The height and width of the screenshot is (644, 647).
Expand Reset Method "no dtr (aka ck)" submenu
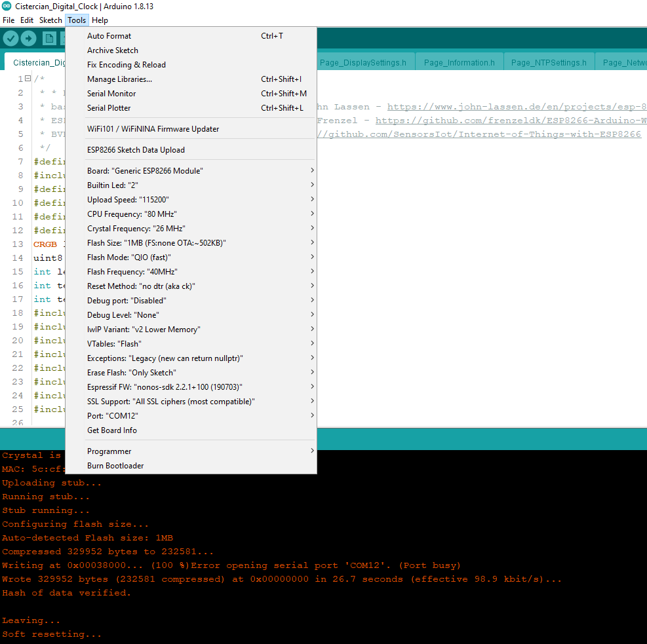(x=191, y=286)
